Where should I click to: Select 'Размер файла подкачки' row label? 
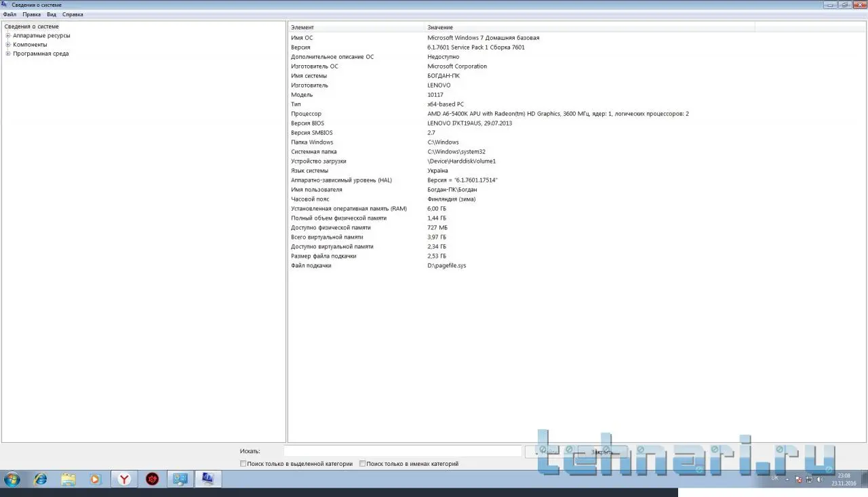tap(323, 256)
